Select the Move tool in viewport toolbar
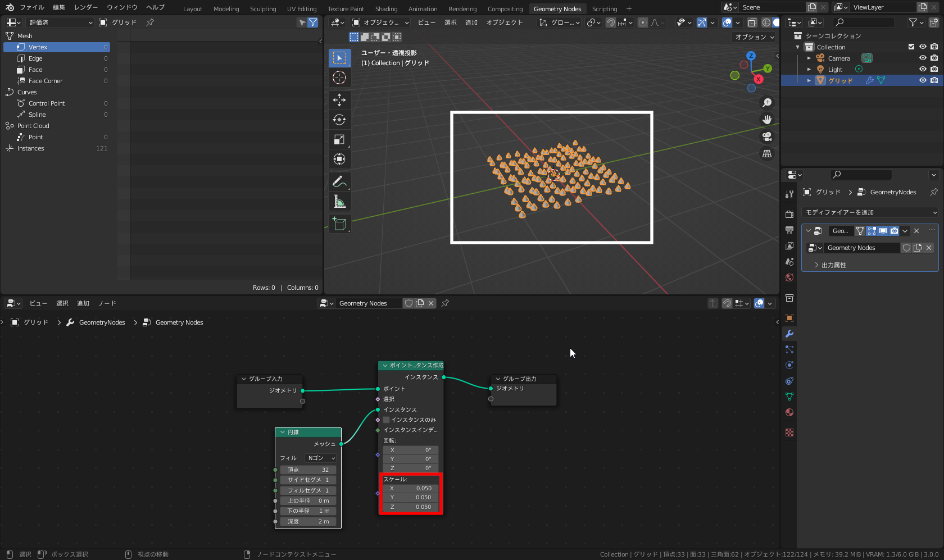This screenshot has width=944, height=560. point(339,100)
